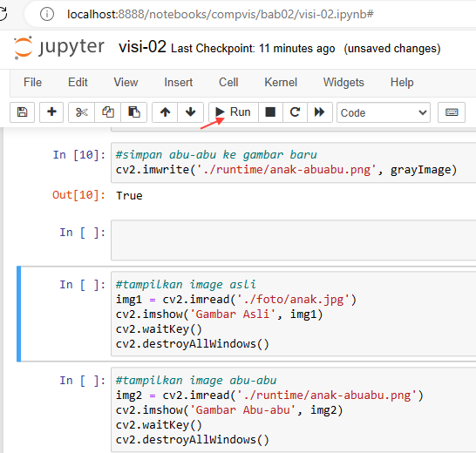The width and height of the screenshot is (476, 453).
Task: Cut selected cells with scissors icon
Action: (82, 112)
